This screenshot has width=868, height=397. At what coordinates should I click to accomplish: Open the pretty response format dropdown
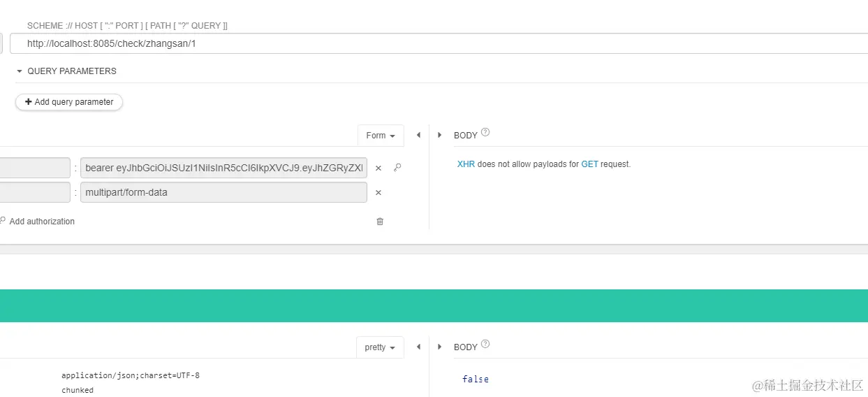coord(380,347)
